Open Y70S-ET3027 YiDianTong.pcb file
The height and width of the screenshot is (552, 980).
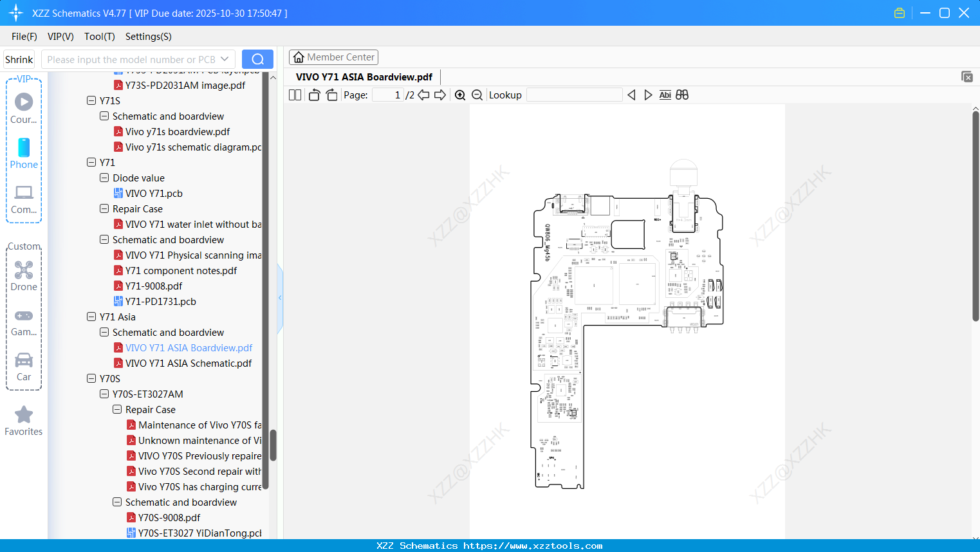(x=194, y=533)
